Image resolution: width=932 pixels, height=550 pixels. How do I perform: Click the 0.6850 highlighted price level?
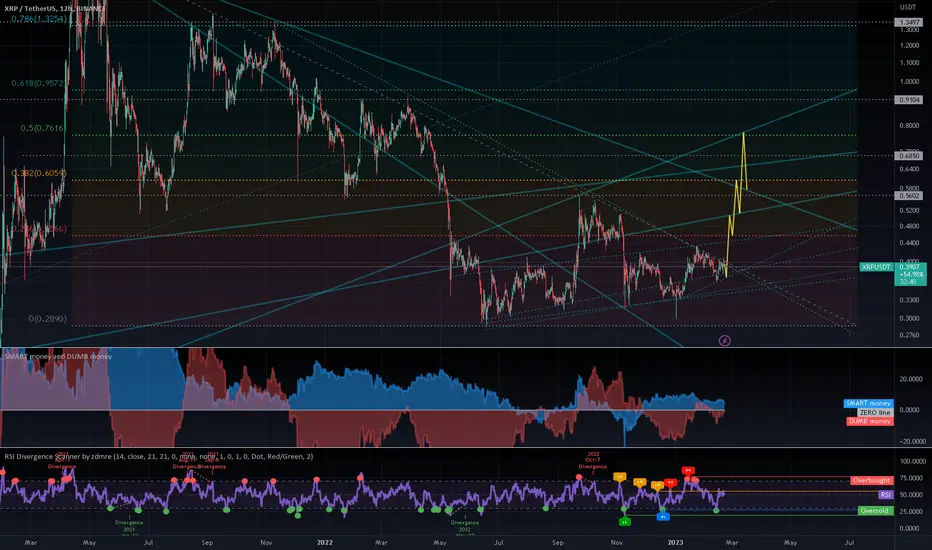coord(909,156)
